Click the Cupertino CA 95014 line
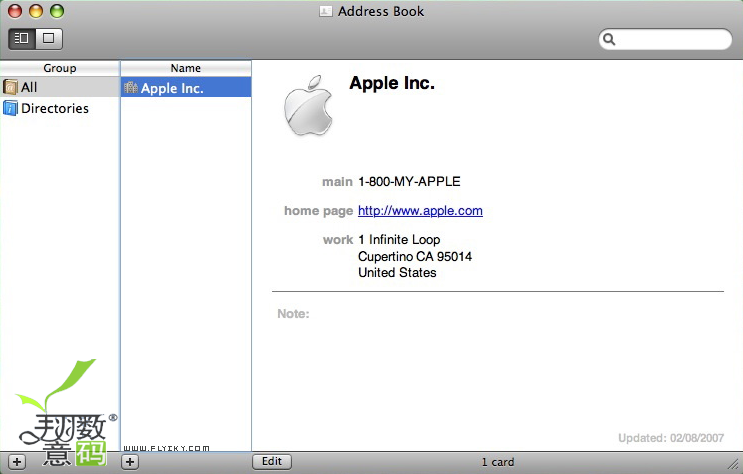The width and height of the screenshot is (743, 474). pyautogui.click(x=415, y=256)
